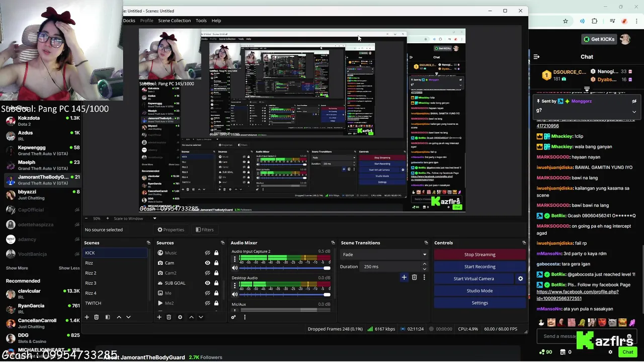Enable Studio Mode
Screen dimensions: 644x362
coord(479,291)
